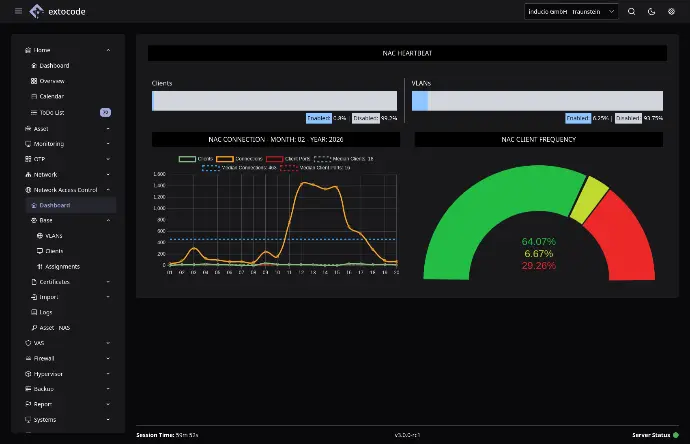Open settings via the gear icon
This screenshot has width=690, height=444.
pyautogui.click(x=671, y=11)
